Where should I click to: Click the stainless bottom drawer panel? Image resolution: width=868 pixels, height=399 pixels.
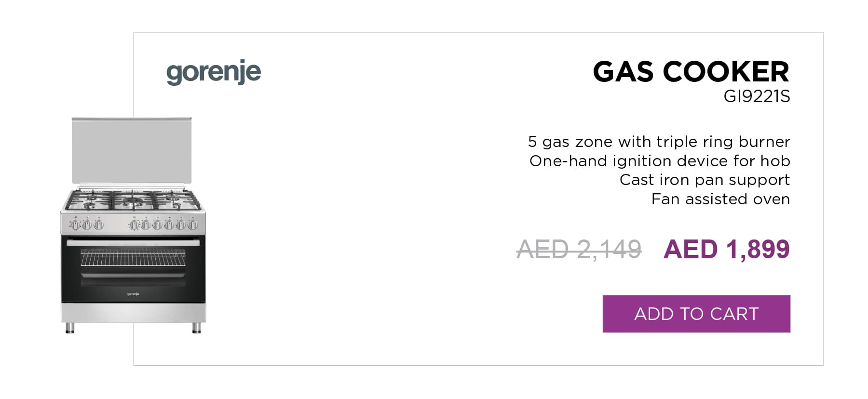[x=133, y=313]
